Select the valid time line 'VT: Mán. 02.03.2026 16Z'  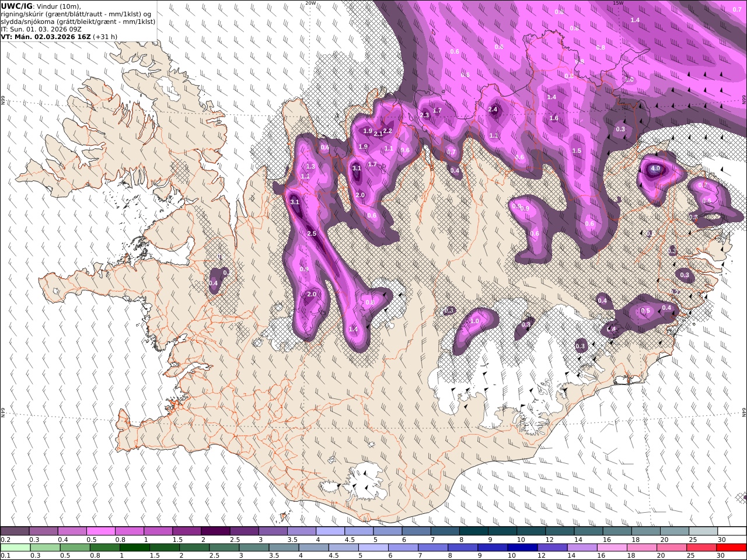tap(46, 37)
